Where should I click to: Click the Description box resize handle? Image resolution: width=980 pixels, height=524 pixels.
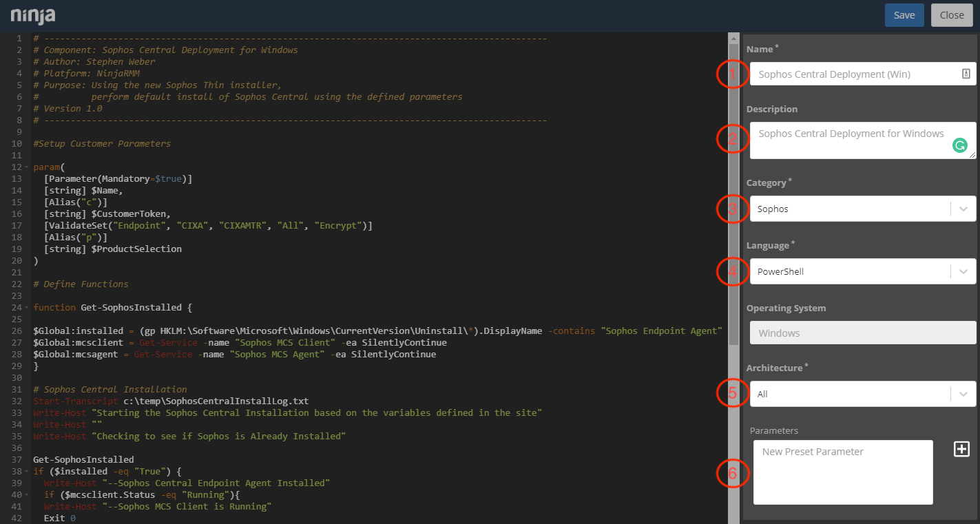pyautogui.click(x=973, y=156)
